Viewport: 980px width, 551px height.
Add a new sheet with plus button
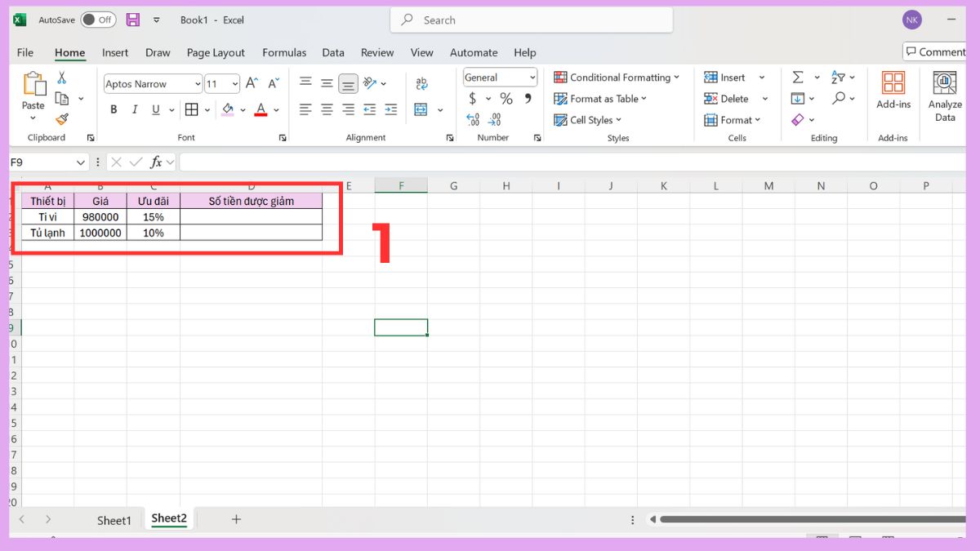(x=236, y=519)
